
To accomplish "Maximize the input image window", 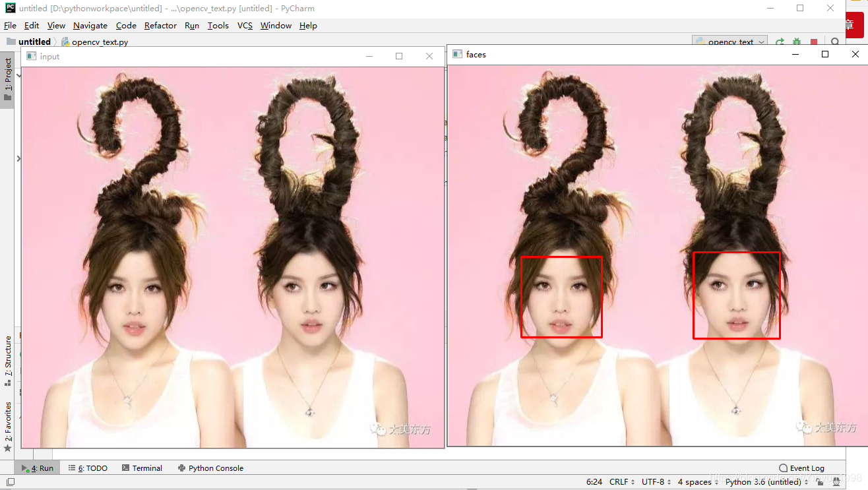I will (x=399, y=57).
